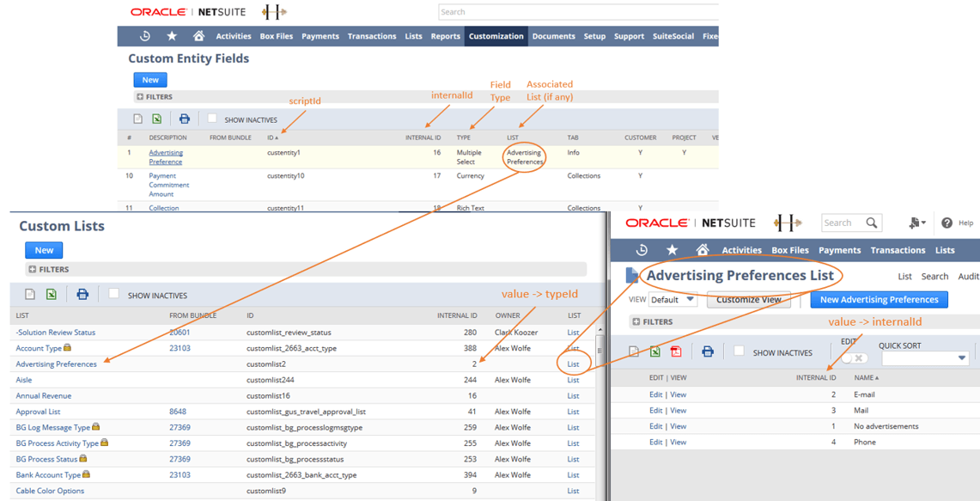Open recent records via the clock icon

click(144, 36)
